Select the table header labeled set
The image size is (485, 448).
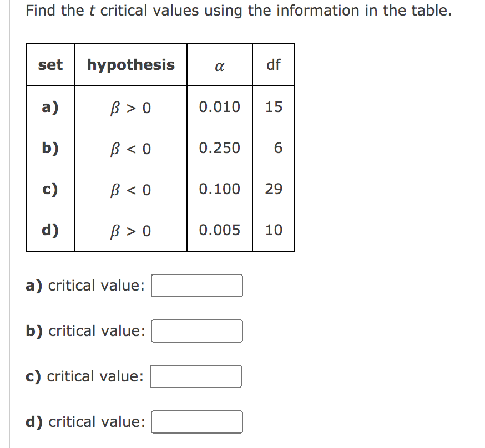pyautogui.click(x=49, y=65)
